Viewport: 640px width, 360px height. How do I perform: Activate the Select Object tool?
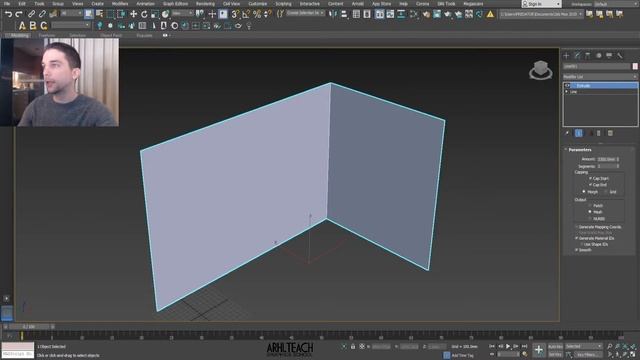89,14
